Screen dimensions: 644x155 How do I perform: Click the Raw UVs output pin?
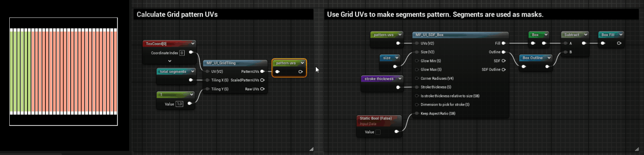pos(263,89)
